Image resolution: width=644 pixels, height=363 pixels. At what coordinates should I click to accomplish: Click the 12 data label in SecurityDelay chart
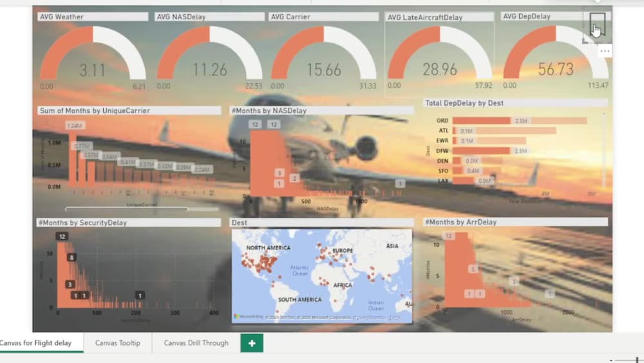62,237
